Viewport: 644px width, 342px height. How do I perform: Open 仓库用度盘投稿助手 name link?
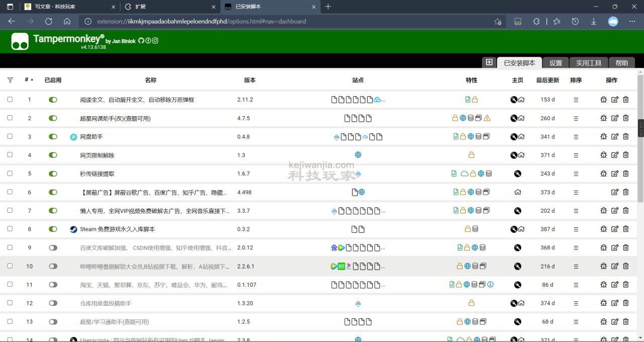[x=106, y=303]
